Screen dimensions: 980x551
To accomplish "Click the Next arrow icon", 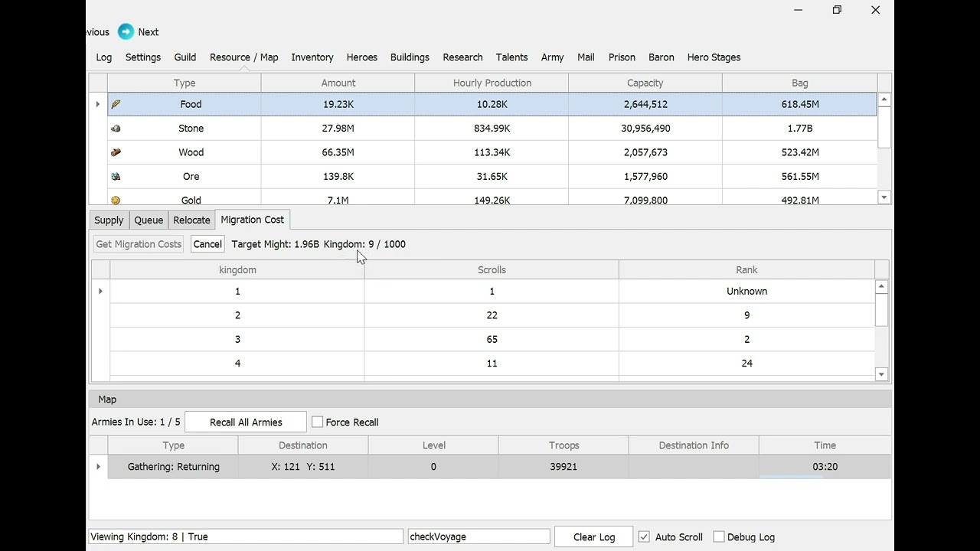I will point(126,32).
